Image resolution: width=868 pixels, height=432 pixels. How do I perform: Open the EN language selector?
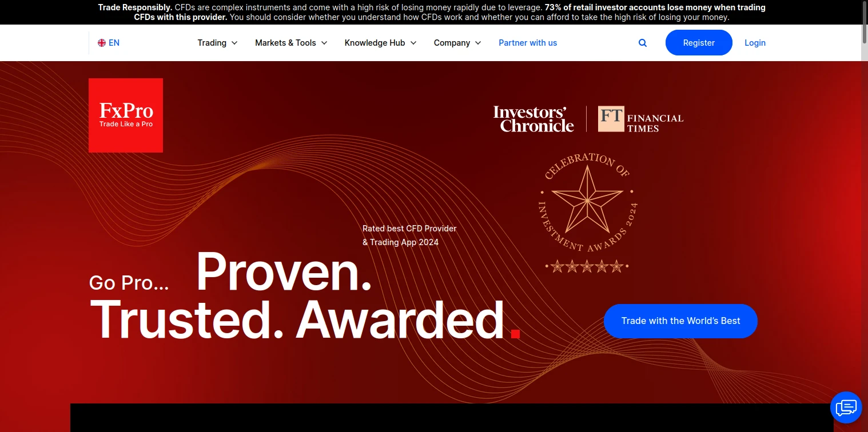(x=109, y=43)
